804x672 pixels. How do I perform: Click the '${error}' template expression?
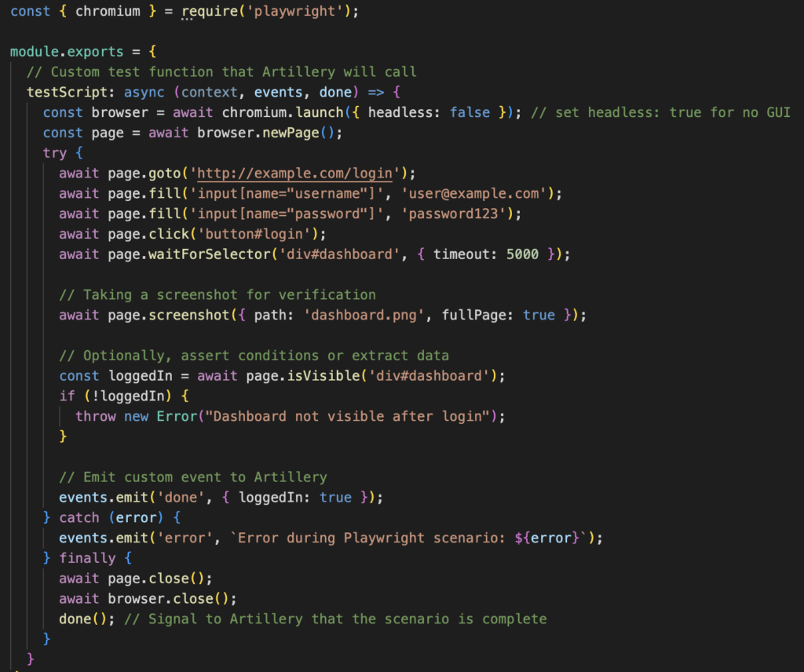[x=547, y=539]
